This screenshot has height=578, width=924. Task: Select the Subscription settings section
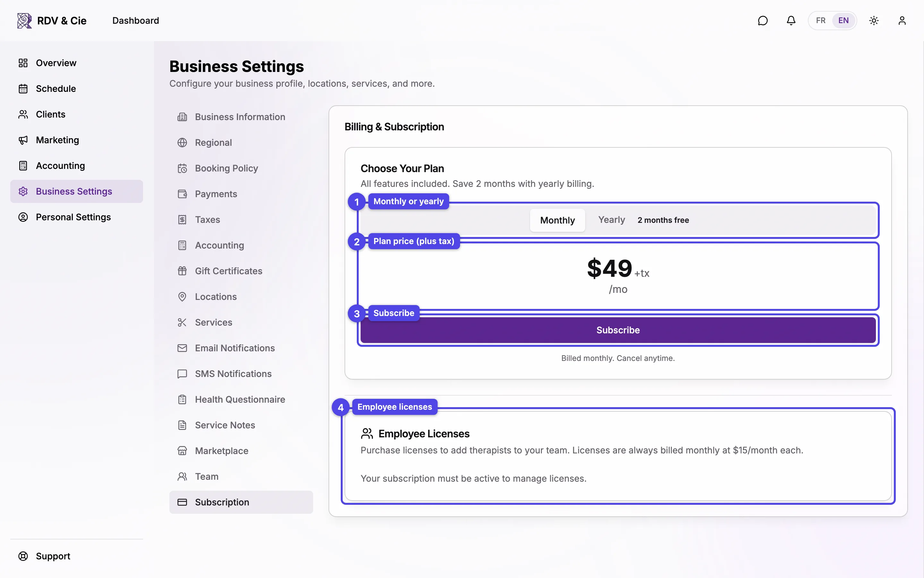point(241,502)
